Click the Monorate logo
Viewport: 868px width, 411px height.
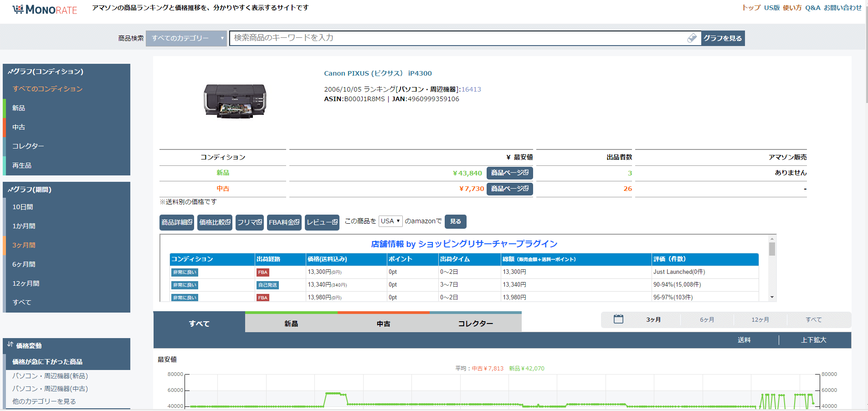[45, 10]
